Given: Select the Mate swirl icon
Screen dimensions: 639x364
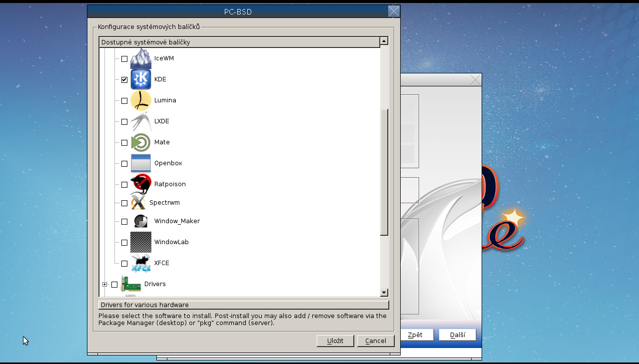Looking at the screenshot, I should tap(140, 142).
